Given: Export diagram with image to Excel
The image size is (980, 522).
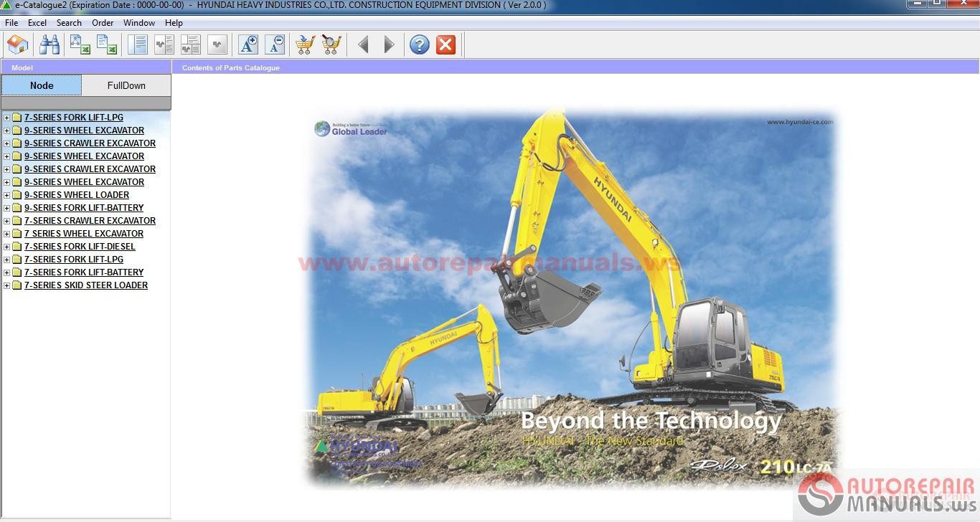Looking at the screenshot, I should (x=80, y=44).
